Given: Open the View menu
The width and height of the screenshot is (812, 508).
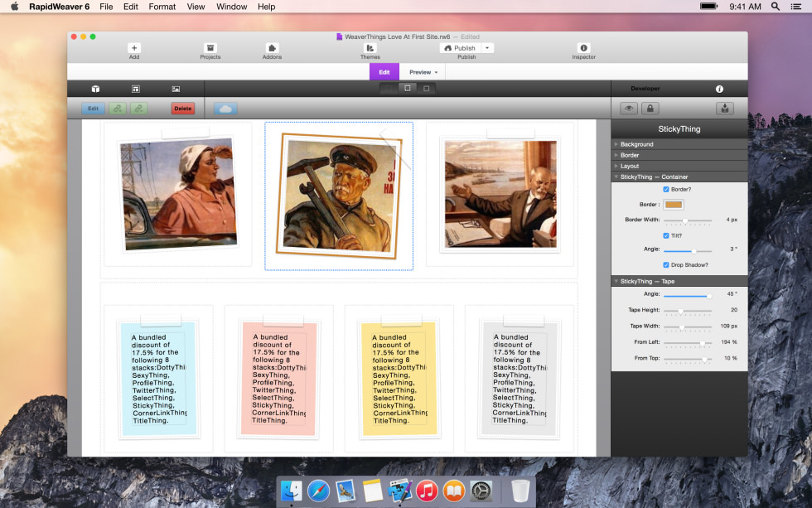Looking at the screenshot, I should tap(196, 7).
